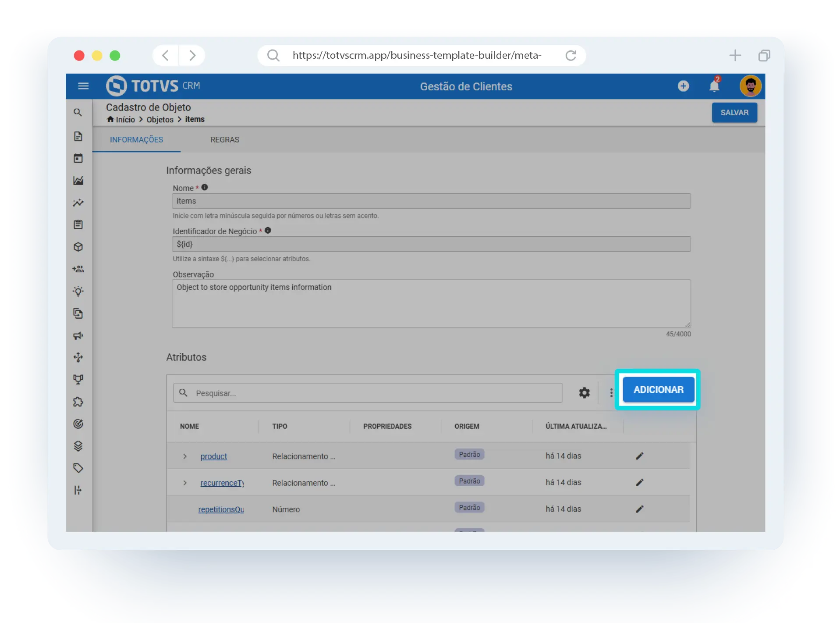
Task: Expand the product attribute row
Action: coord(185,456)
